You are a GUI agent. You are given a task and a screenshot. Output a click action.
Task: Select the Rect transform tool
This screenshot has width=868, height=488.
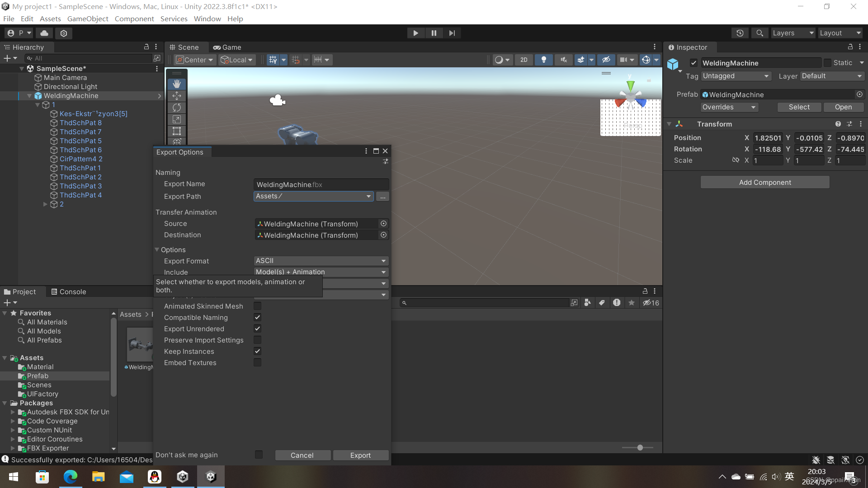point(176,131)
